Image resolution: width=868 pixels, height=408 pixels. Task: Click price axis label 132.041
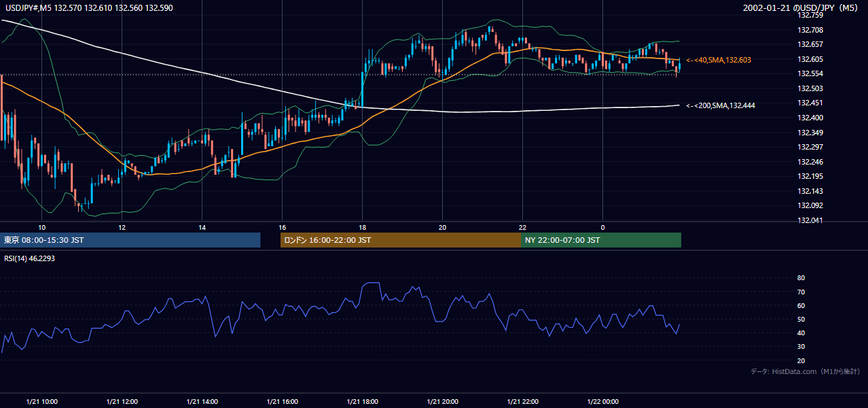point(811,220)
